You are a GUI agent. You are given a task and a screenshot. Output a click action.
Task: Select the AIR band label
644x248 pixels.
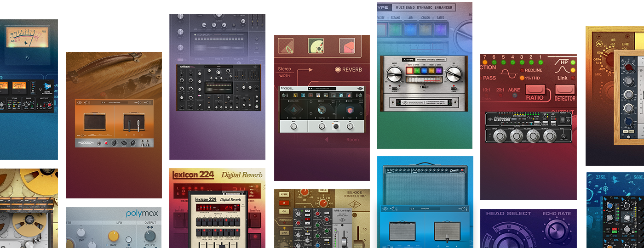click(411, 17)
